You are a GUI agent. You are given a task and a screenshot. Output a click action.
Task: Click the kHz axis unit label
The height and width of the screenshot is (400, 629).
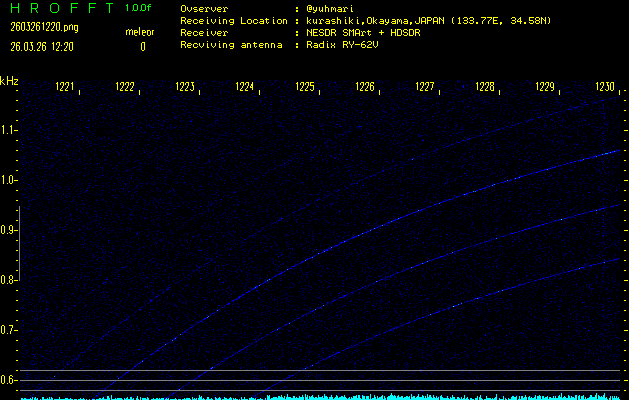pyautogui.click(x=9, y=80)
